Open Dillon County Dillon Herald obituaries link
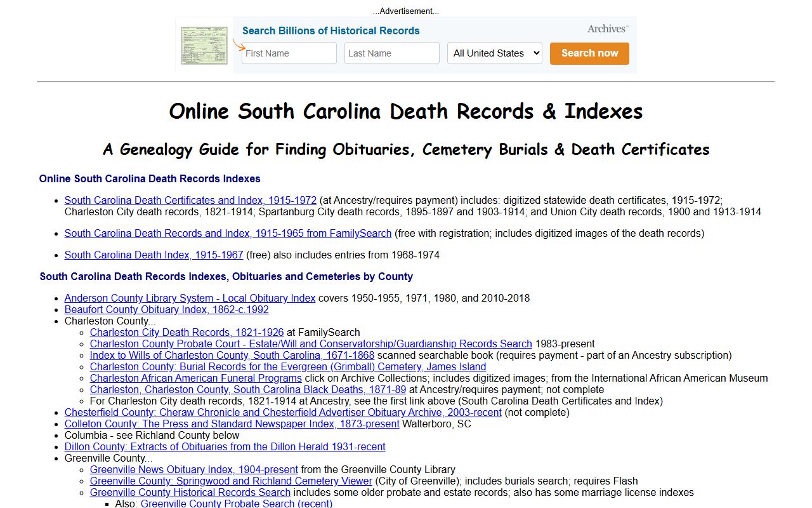Image resolution: width=812 pixels, height=508 pixels. [x=225, y=446]
